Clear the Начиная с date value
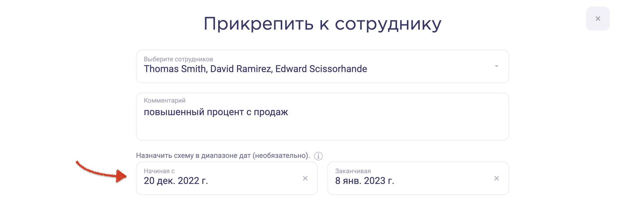 (x=305, y=178)
